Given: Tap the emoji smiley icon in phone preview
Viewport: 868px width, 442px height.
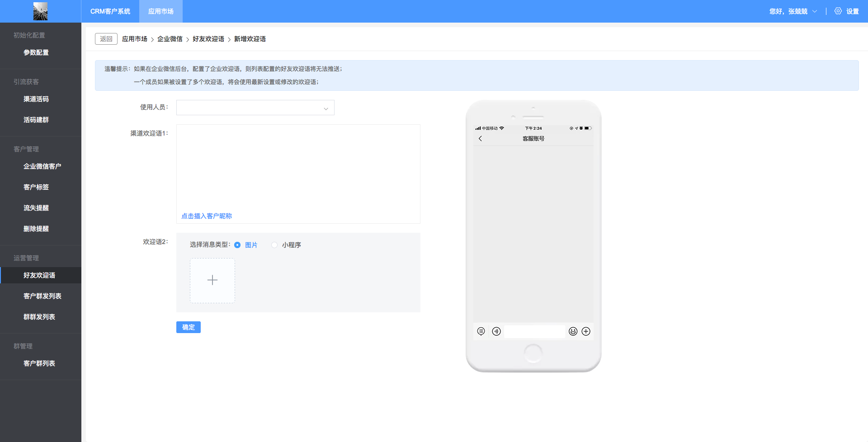Looking at the screenshot, I should coord(573,331).
